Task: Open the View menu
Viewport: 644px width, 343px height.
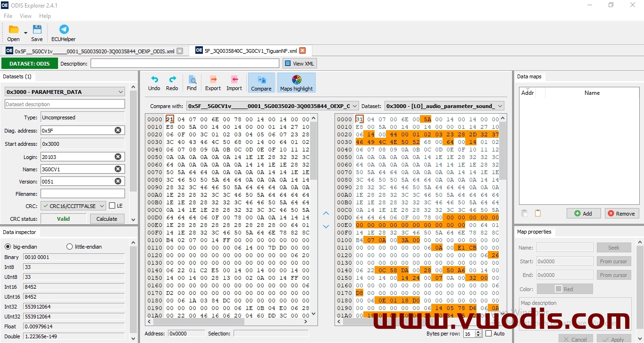Action: 25,16
